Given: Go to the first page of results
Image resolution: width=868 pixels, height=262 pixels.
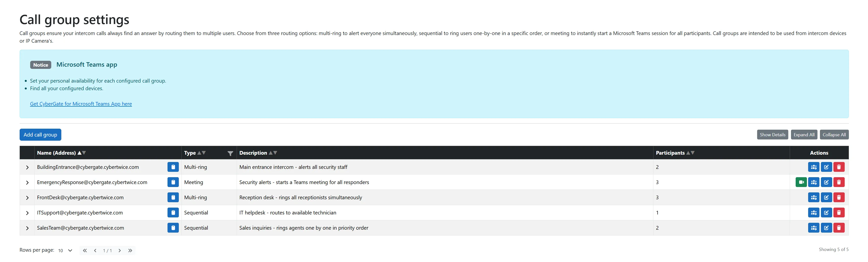Looking at the screenshot, I should click(x=85, y=250).
